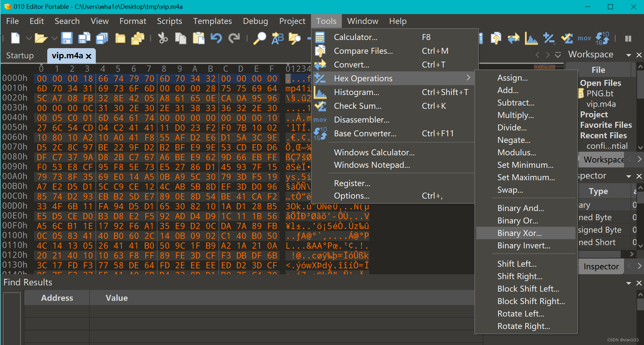Select Binary Xor... in Hex Operations submenu
This screenshot has height=345, width=644.
tap(526, 233)
